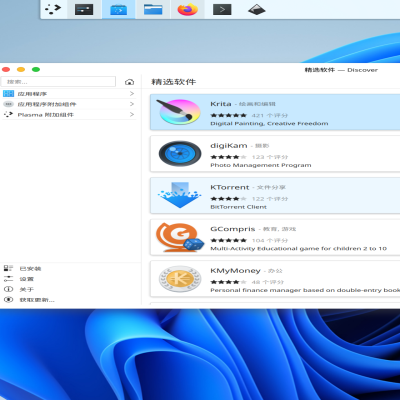The image size is (400, 400).
Task: Open the KMyMoney title text
Action: click(x=235, y=271)
